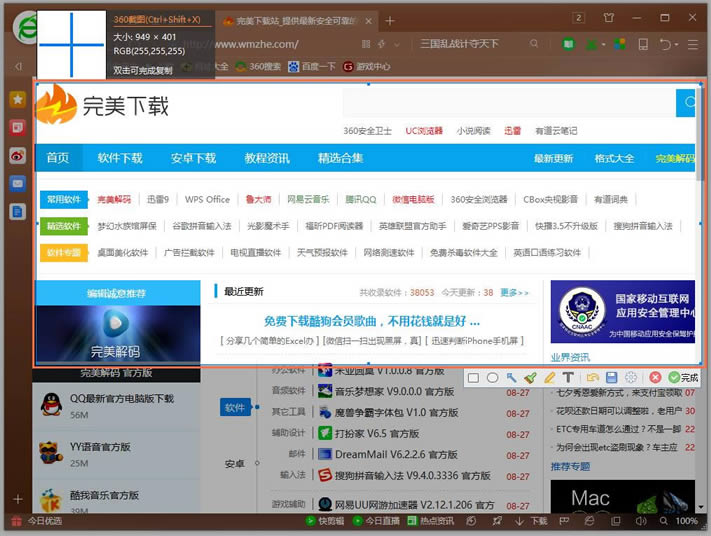Open Weibo icon in left sidebar
The height and width of the screenshot is (536, 711).
point(18,156)
